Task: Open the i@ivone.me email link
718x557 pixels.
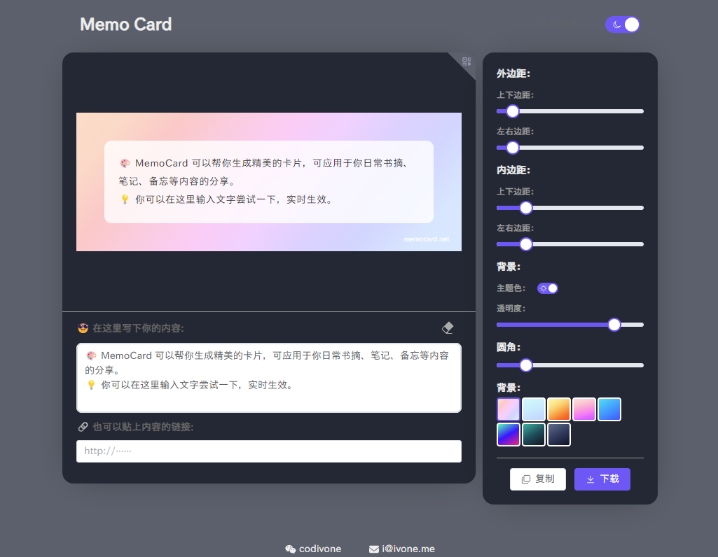Action: point(407,549)
